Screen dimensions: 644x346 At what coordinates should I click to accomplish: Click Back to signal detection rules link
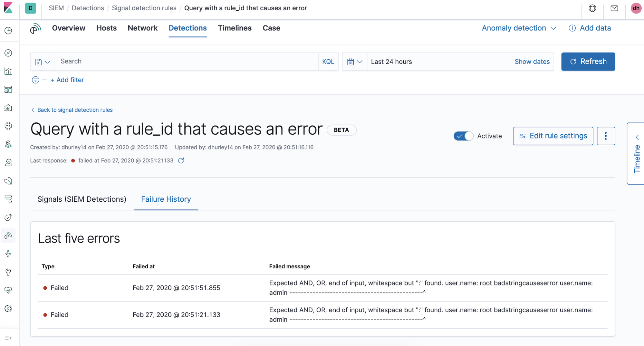click(72, 110)
